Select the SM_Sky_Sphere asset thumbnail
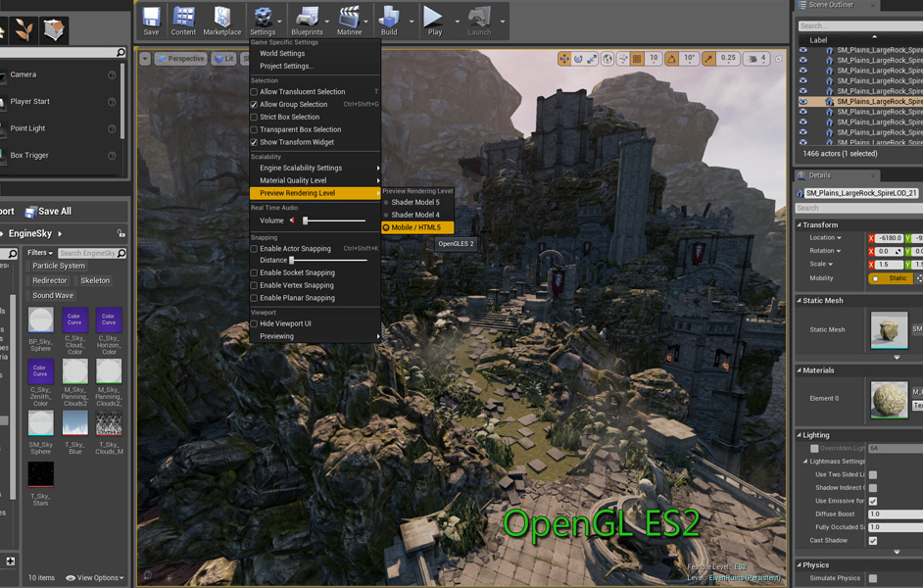923x588 pixels. pos(40,421)
